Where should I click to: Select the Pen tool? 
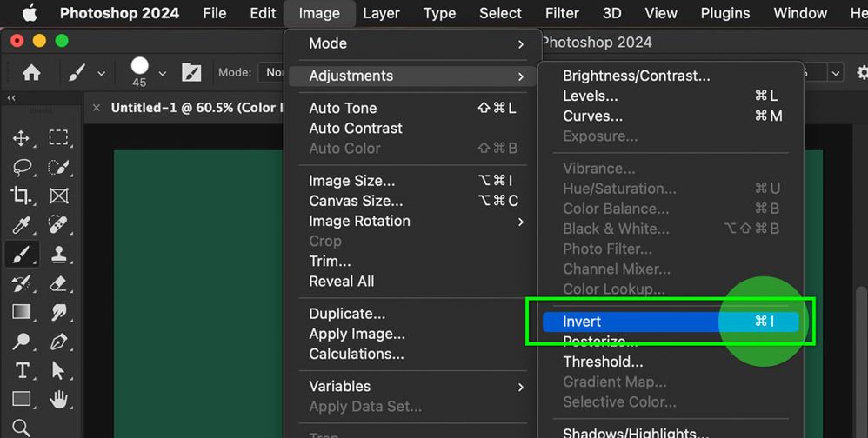[58, 342]
